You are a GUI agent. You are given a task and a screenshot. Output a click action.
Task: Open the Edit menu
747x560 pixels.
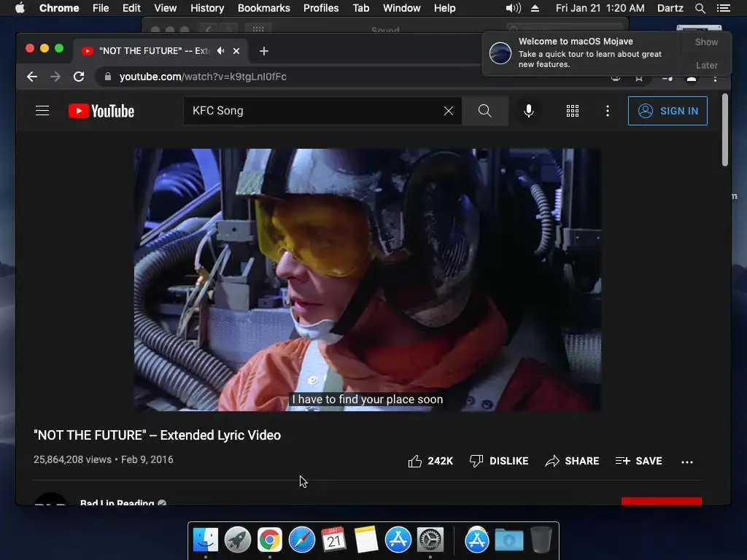[x=131, y=8]
